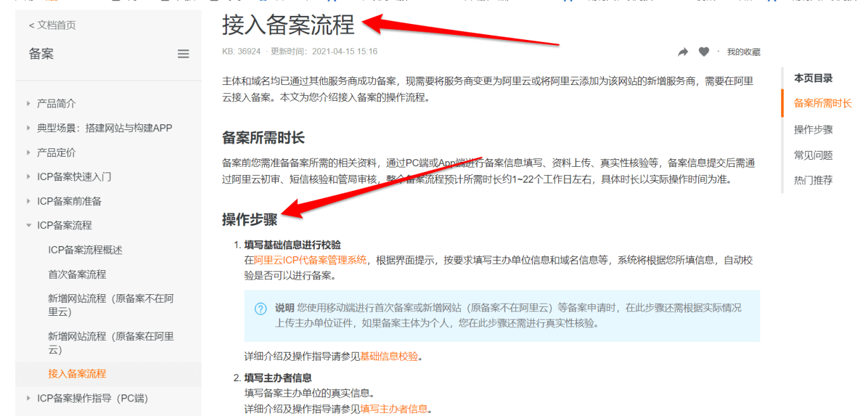Open the sidebar hamburger menu icon
868x416 pixels.
(x=183, y=54)
